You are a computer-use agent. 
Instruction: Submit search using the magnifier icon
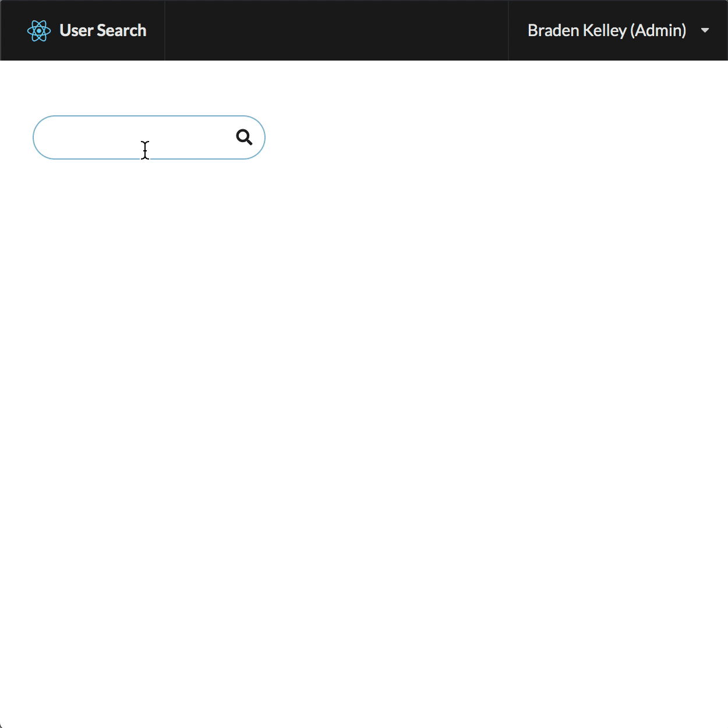click(244, 137)
